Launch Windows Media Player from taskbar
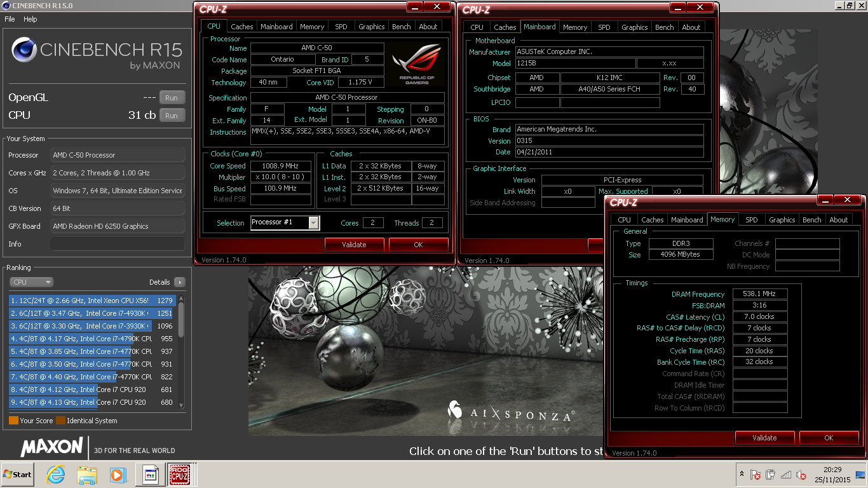868x488 pixels. 117,475
